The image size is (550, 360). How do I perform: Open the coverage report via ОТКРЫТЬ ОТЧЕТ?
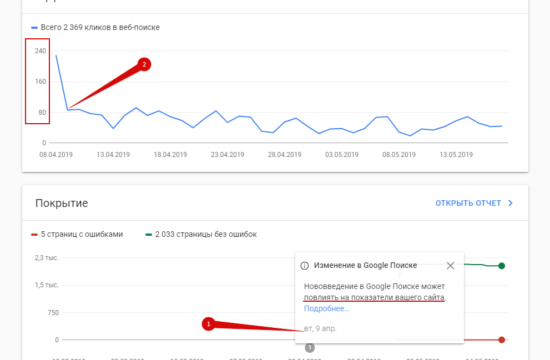coord(468,203)
